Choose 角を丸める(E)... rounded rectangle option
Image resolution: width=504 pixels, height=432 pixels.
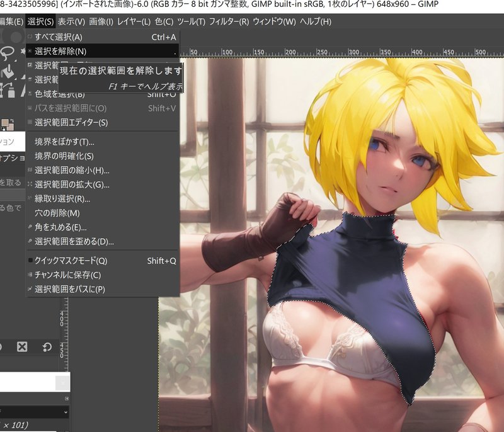tap(102, 227)
